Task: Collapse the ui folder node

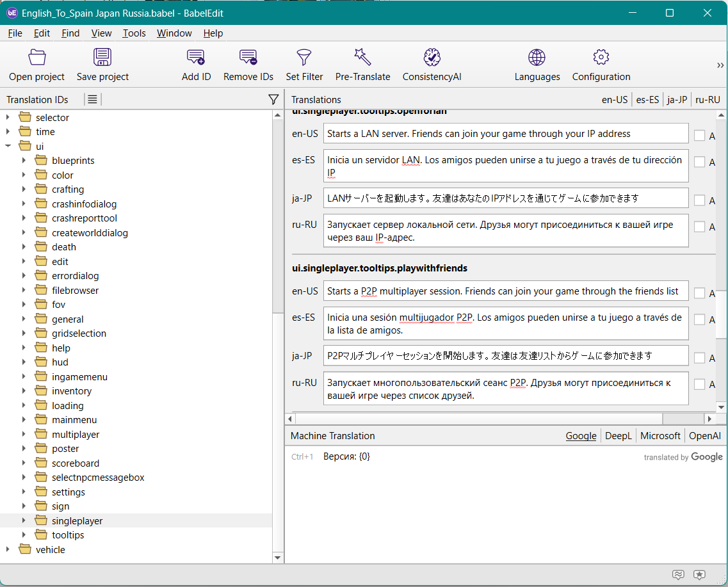Action: click(8, 146)
